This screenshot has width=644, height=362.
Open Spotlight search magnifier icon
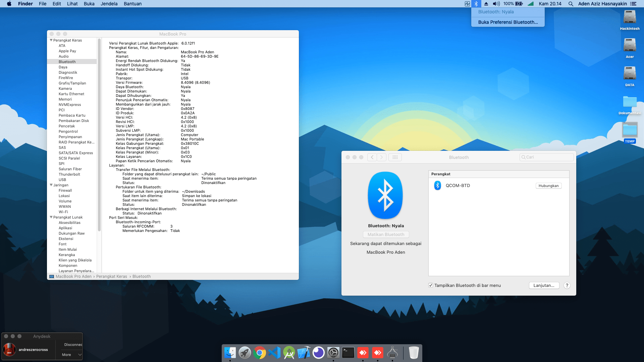coord(571,4)
